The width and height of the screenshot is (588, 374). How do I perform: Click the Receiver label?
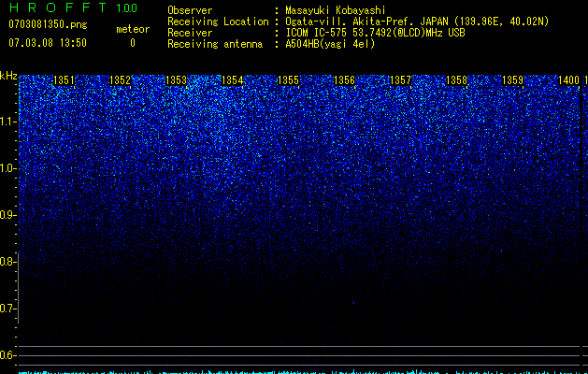pos(190,33)
